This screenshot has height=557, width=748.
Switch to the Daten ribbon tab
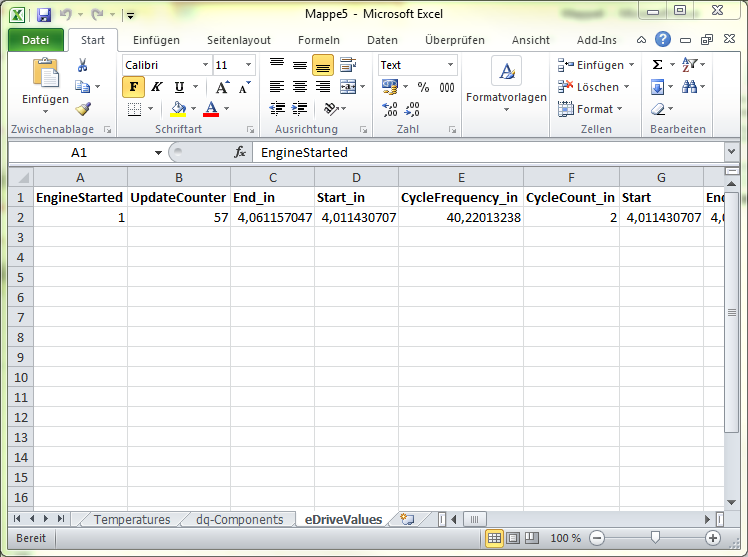(x=382, y=40)
